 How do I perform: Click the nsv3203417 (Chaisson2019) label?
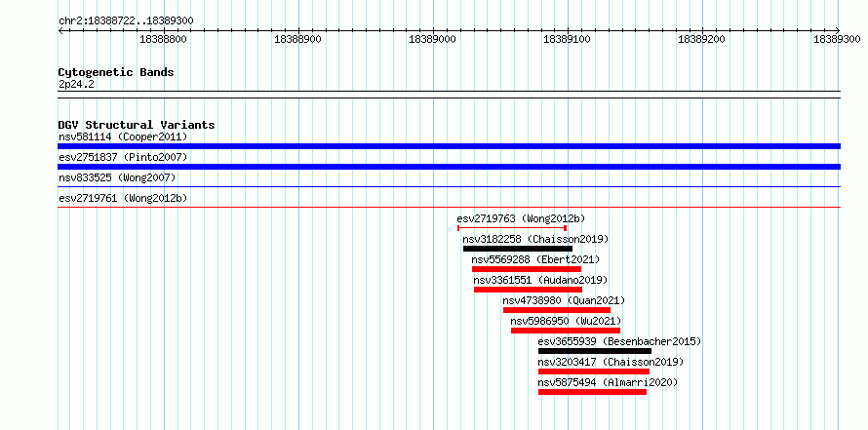pyautogui.click(x=612, y=362)
